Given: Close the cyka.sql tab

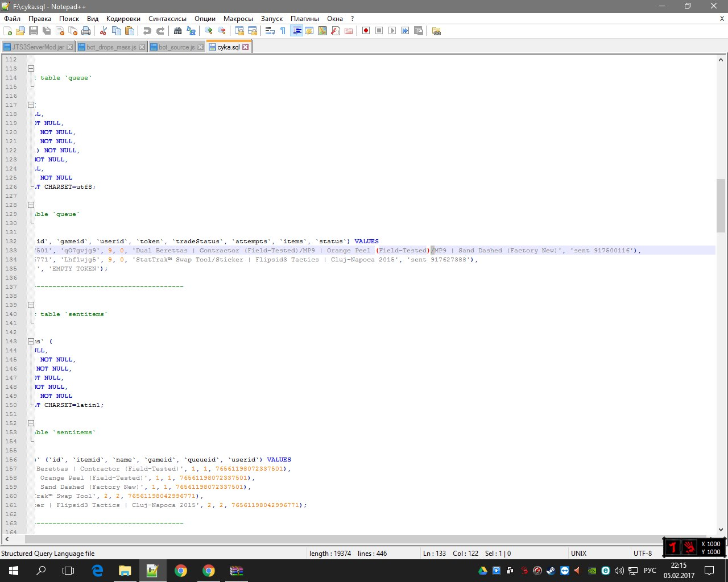Looking at the screenshot, I should (246, 47).
